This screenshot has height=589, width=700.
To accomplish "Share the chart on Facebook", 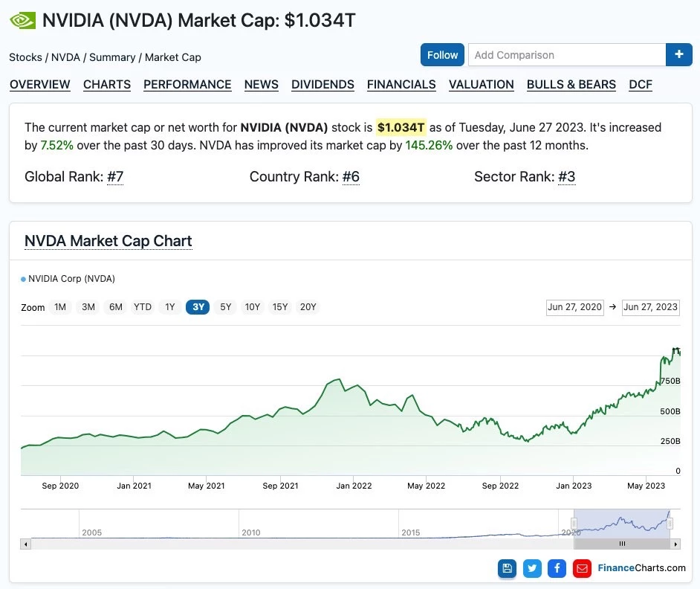I will pos(557,568).
